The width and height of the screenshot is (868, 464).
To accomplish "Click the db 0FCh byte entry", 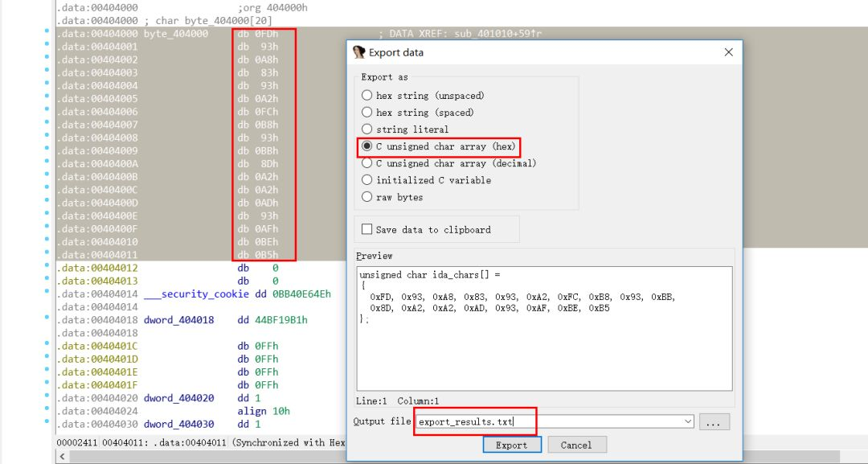I will 258,111.
